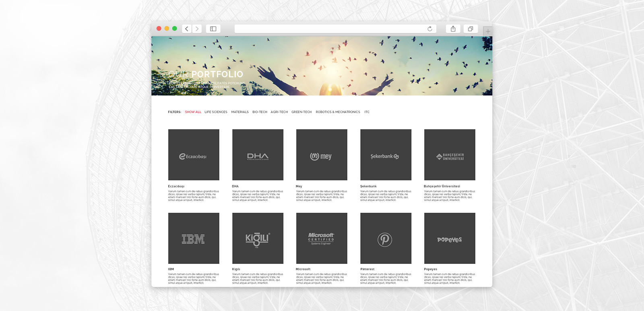Open the Kiğılı logo tile
The image size is (644, 311).
click(x=258, y=238)
